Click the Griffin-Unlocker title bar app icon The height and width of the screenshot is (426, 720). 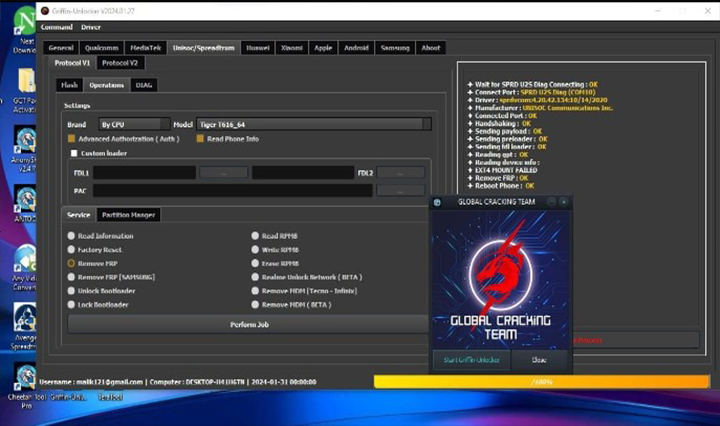tap(45, 11)
